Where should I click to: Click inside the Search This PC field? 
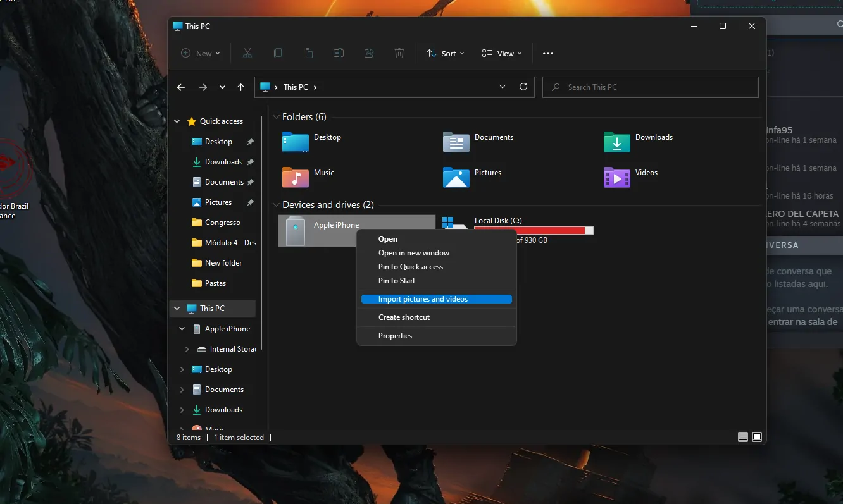click(x=651, y=87)
